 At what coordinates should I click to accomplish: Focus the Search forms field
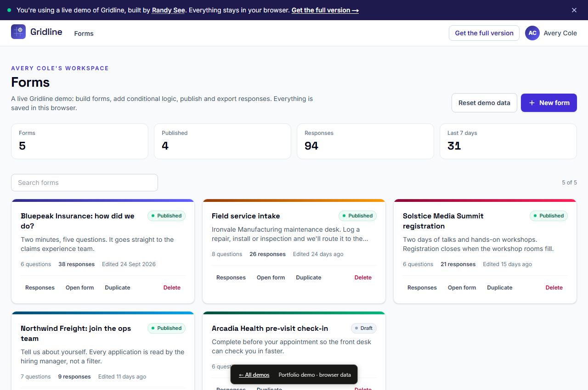(x=85, y=183)
